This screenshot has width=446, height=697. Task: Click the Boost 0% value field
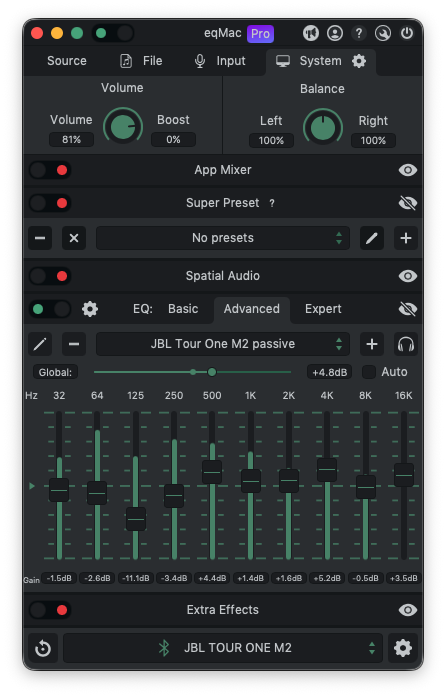point(173,140)
